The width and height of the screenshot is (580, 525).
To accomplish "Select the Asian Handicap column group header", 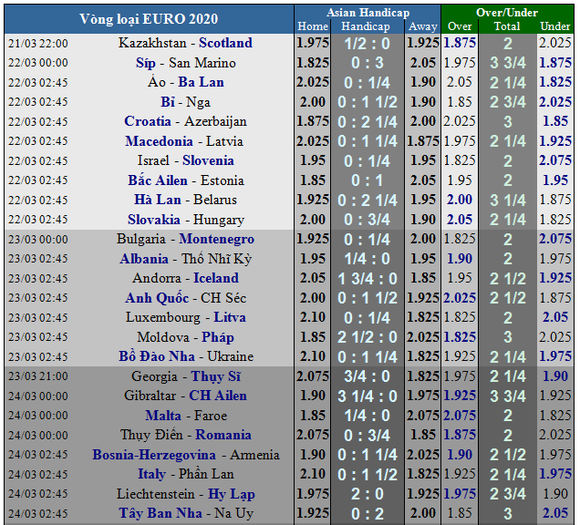I will click(368, 13).
